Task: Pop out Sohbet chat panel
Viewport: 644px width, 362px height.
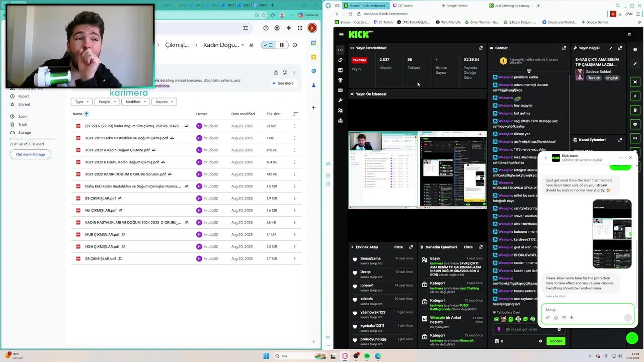Action: 564,48
